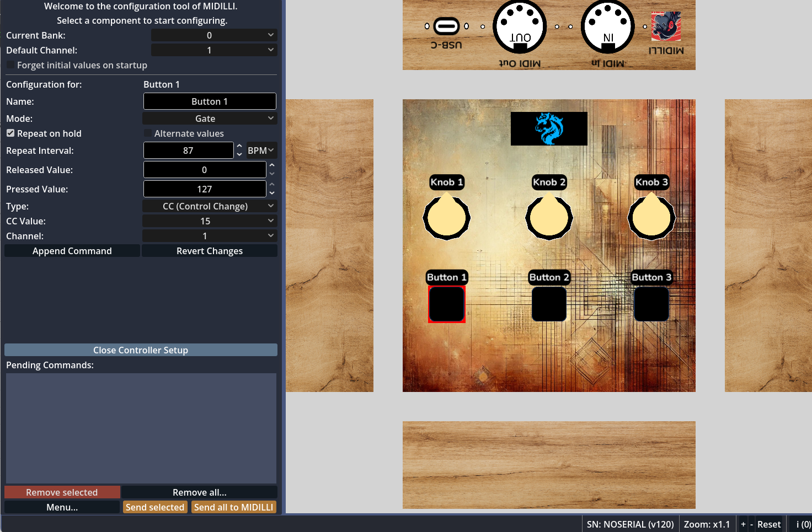Change the BPM interval unit dropdown
This screenshot has width=812, height=532.
(261, 151)
